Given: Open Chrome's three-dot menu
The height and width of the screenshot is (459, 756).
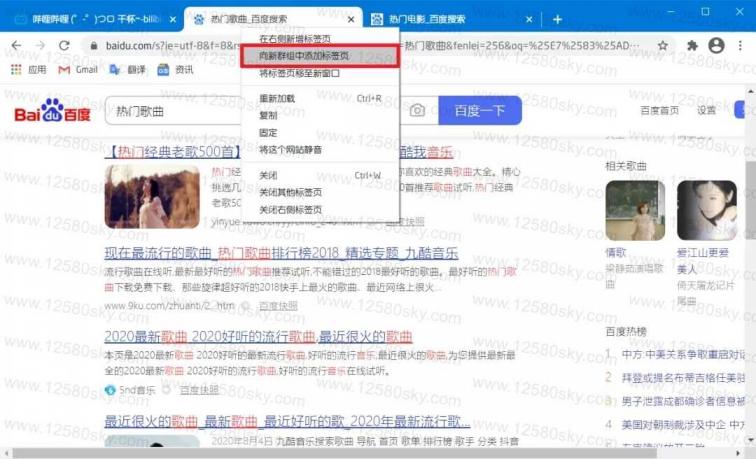Looking at the screenshot, I should [x=740, y=45].
